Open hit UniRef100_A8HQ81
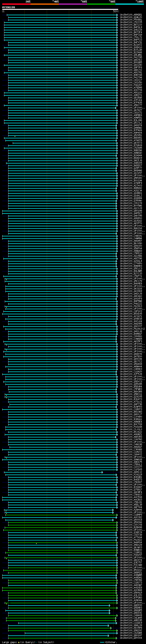 [131, 15]
